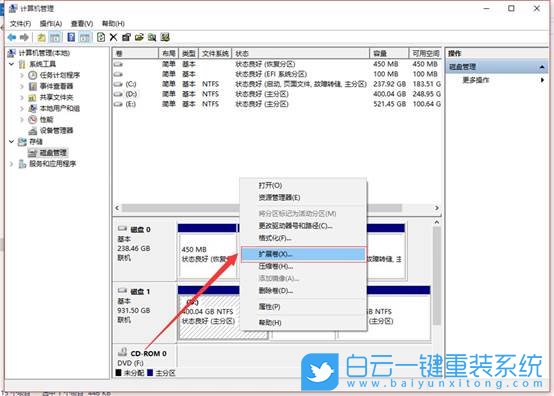Image resolution: width=554 pixels, height=396 pixels.
Task: Open 事件查看器 tree item
Action: (56, 86)
